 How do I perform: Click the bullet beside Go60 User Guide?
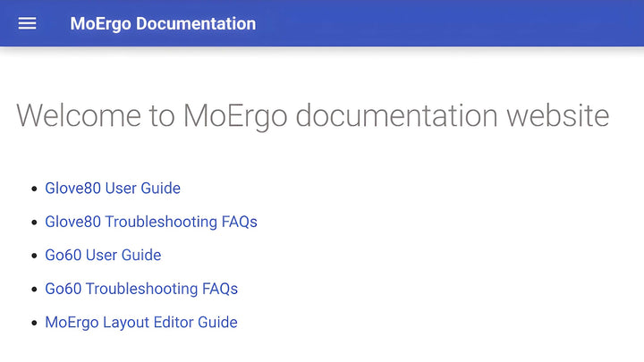(x=35, y=257)
